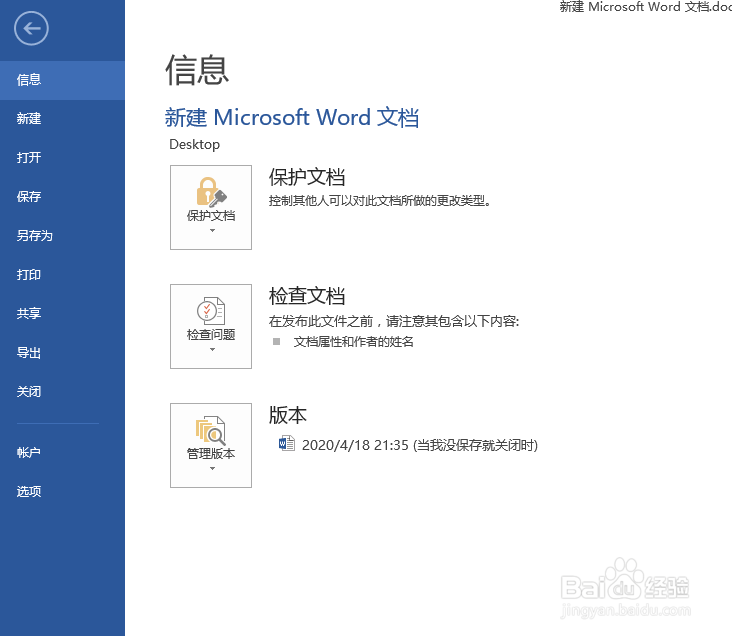Click the 版本 heading
The width and height of the screenshot is (732, 636).
pos(288,415)
